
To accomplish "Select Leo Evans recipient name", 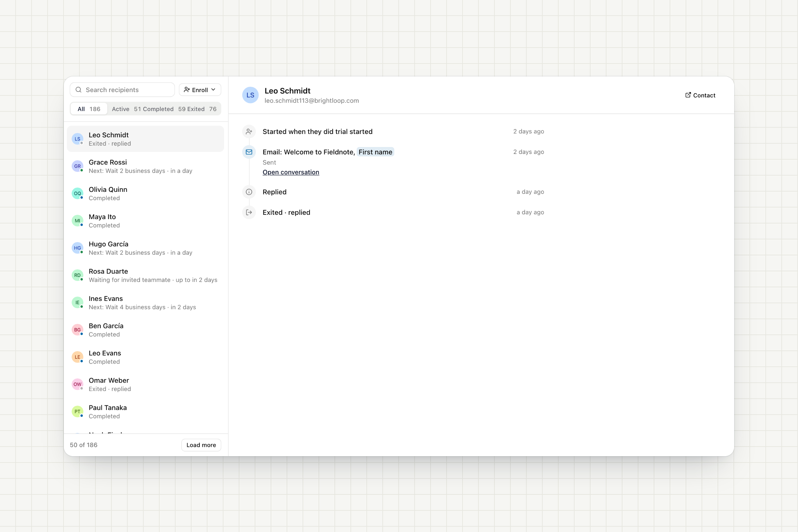I will 105,353.
